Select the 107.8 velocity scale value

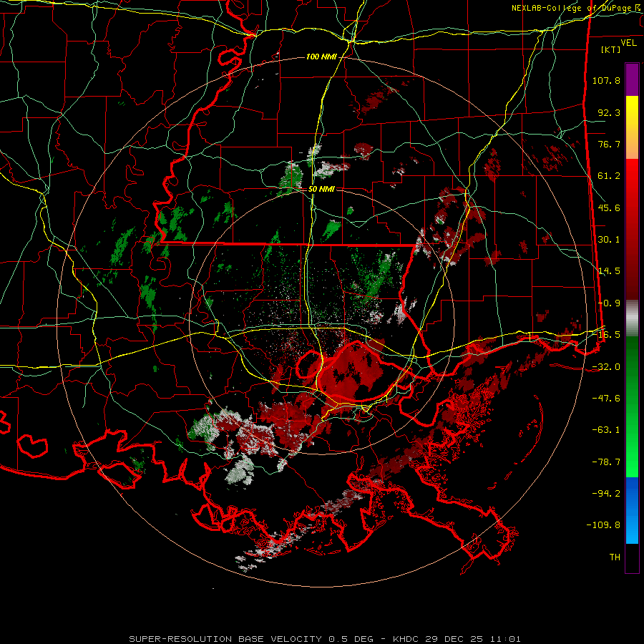(606, 80)
